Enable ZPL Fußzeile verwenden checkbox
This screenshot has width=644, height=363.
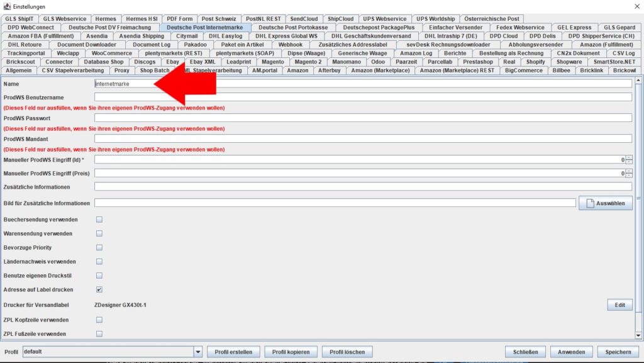coord(99,334)
